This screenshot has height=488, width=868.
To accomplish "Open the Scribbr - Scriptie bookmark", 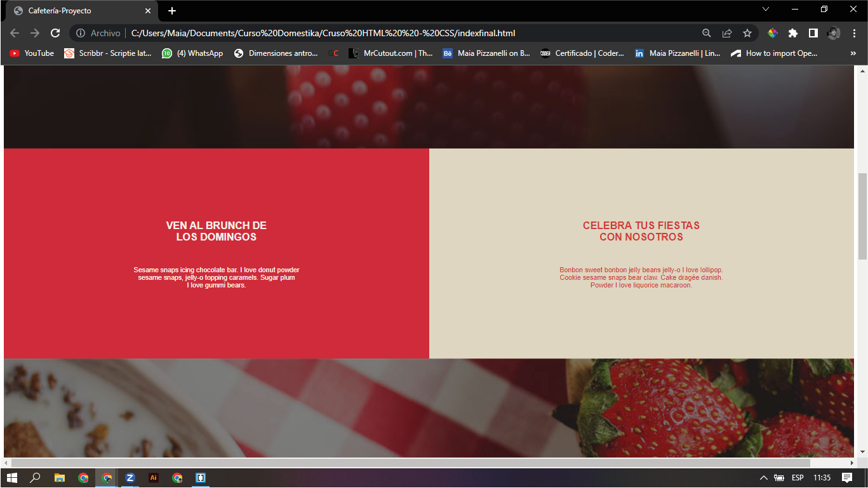I will point(108,53).
